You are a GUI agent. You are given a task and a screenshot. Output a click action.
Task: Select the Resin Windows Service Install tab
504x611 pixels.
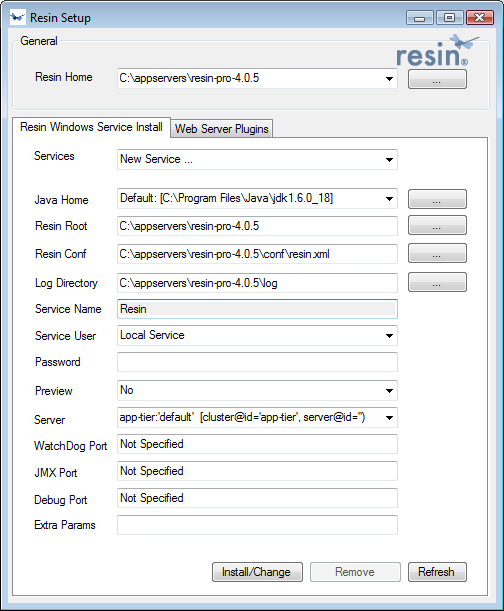click(x=91, y=127)
